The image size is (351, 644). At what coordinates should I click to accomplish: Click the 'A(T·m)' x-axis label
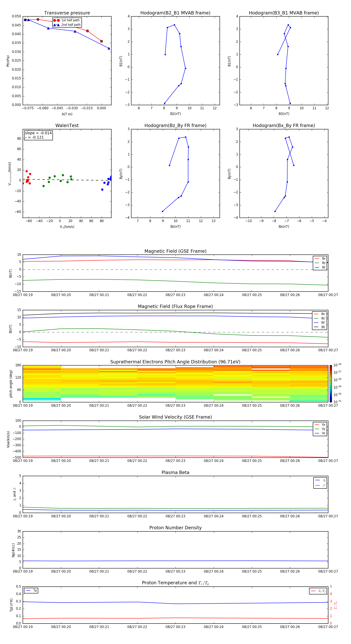tap(67, 114)
